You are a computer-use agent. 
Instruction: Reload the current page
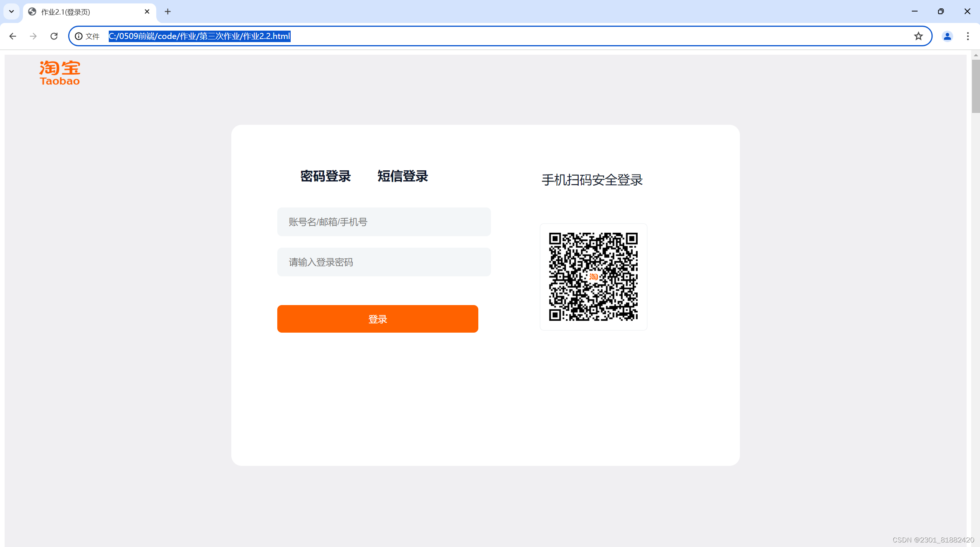(x=54, y=36)
